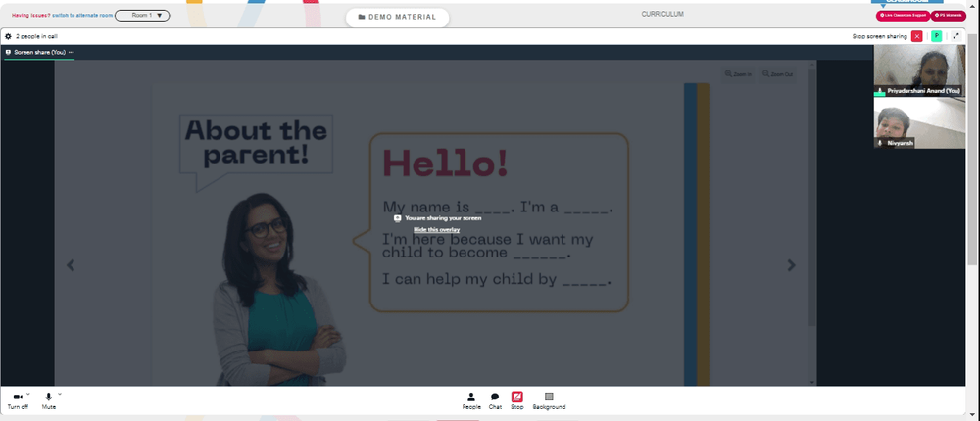Click 'You are sharing your screen' text

tap(443, 218)
